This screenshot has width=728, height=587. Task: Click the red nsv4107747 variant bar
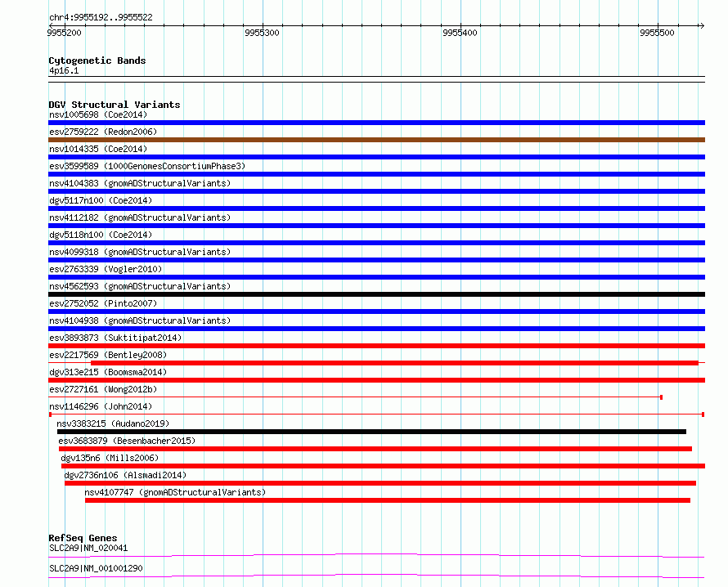tap(388, 500)
